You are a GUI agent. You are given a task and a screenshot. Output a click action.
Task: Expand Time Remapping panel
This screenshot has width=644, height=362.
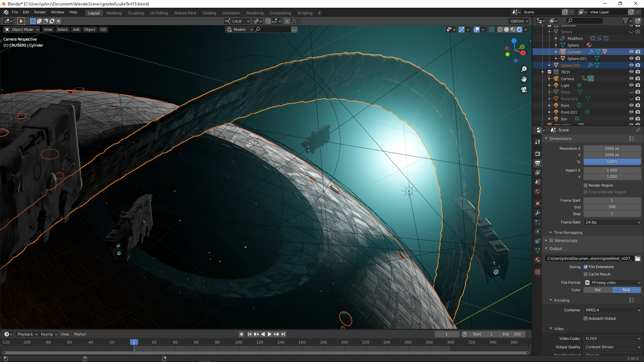coord(568,233)
